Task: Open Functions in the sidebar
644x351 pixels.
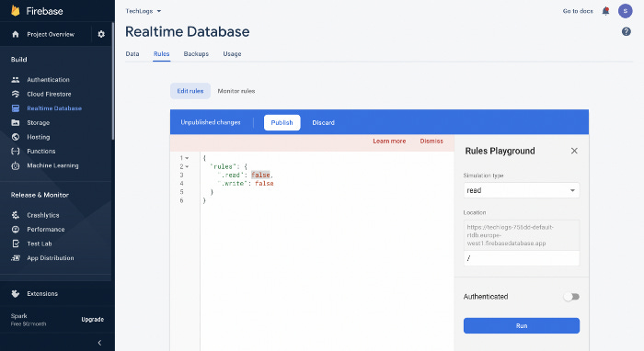Action: pos(41,152)
